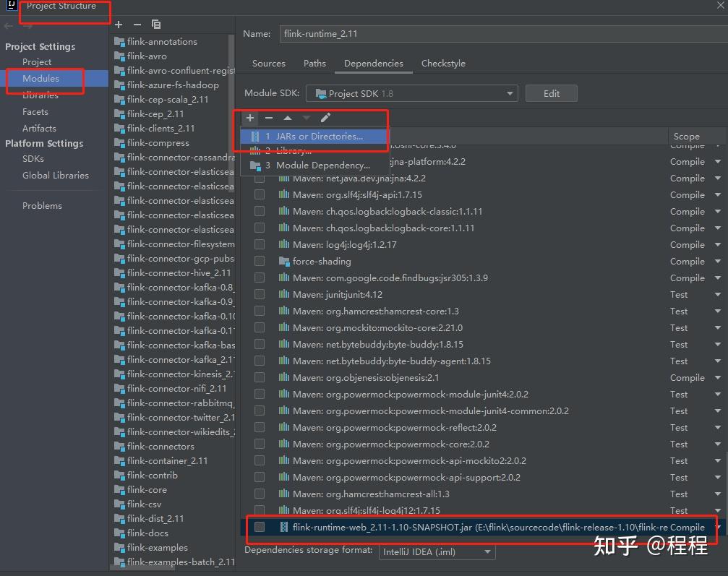Switch to the Checkstyle tab
The image size is (728, 576).
(443, 64)
